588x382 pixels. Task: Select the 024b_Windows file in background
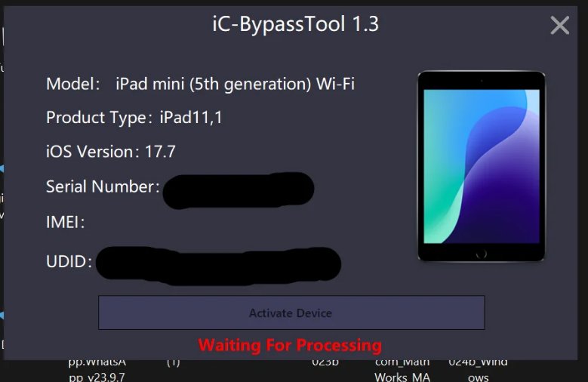click(478, 371)
